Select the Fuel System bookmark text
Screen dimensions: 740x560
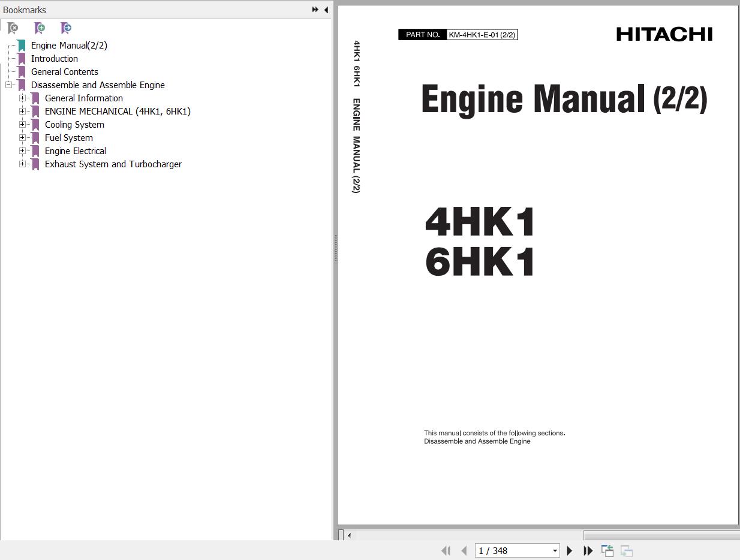tap(69, 138)
